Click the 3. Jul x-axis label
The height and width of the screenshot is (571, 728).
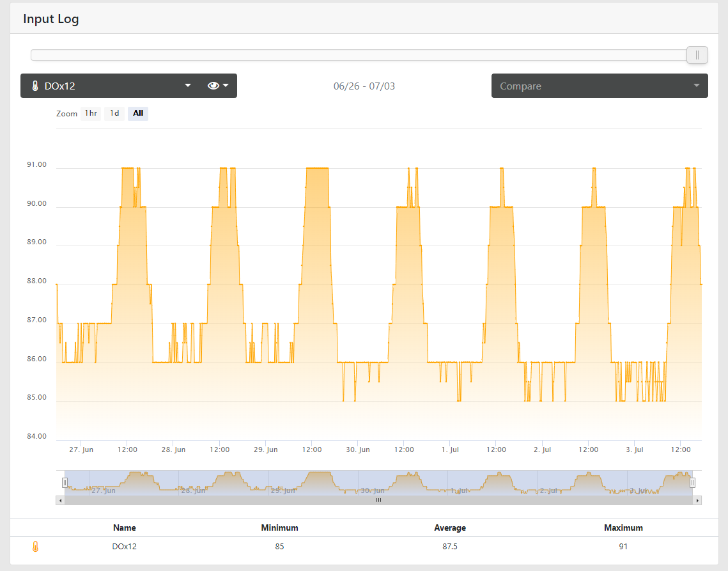coord(634,450)
